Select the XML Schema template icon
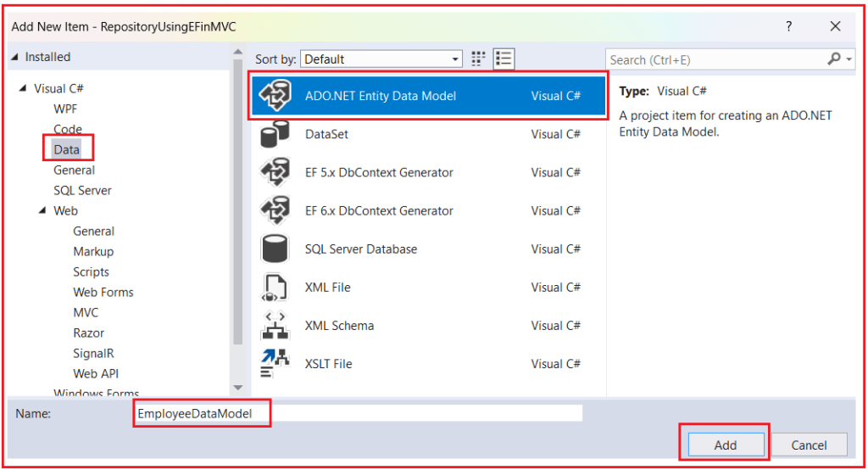868x470 pixels. click(275, 326)
